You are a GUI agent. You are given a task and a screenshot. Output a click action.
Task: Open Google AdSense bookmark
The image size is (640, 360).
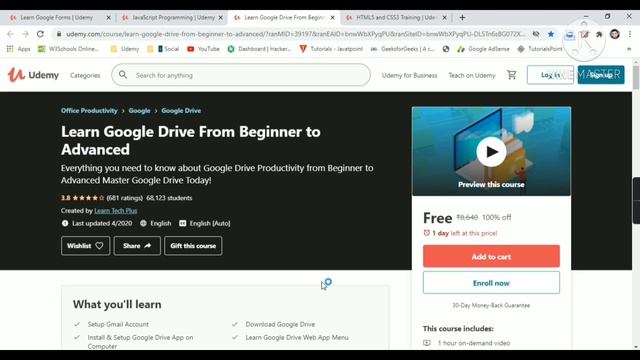[483, 49]
